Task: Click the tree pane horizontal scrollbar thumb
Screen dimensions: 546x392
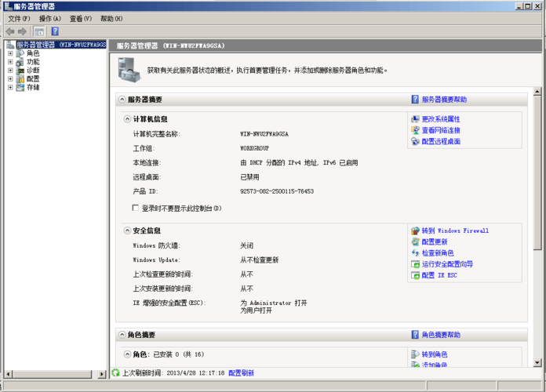Action: (53, 374)
